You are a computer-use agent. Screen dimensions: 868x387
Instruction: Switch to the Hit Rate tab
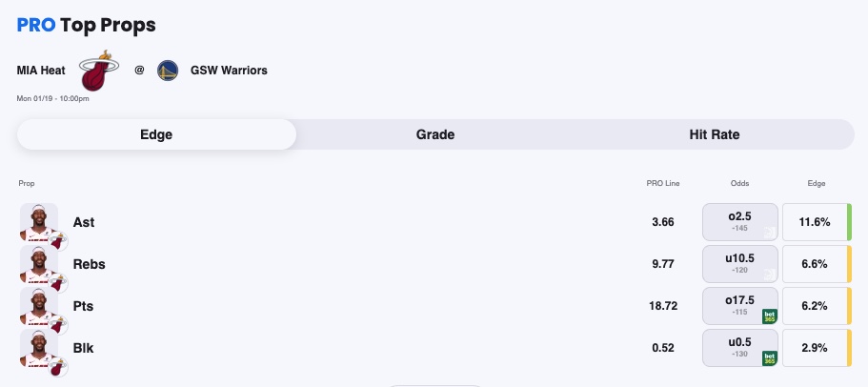pos(715,134)
